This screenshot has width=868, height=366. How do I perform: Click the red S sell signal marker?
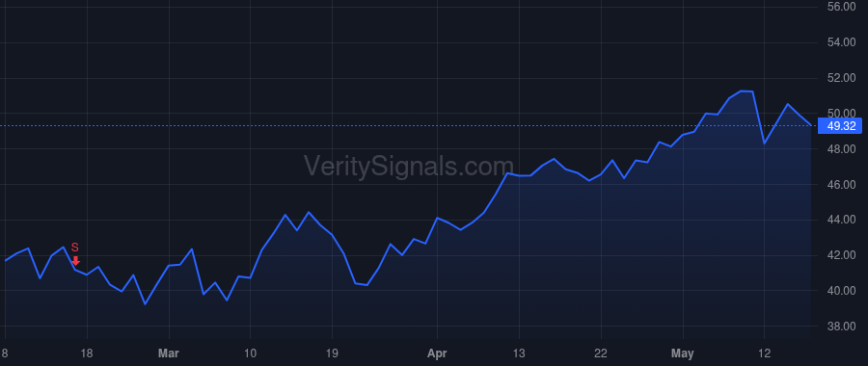pyautogui.click(x=75, y=248)
